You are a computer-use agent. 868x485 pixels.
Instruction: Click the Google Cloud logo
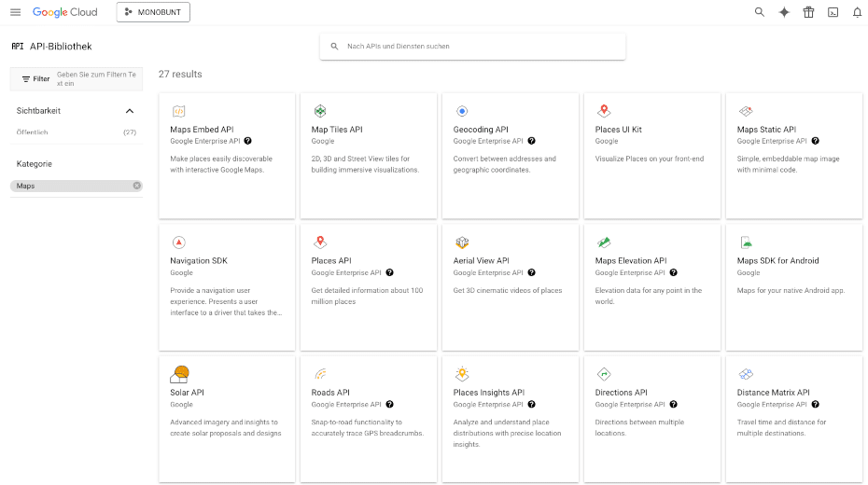pos(64,12)
